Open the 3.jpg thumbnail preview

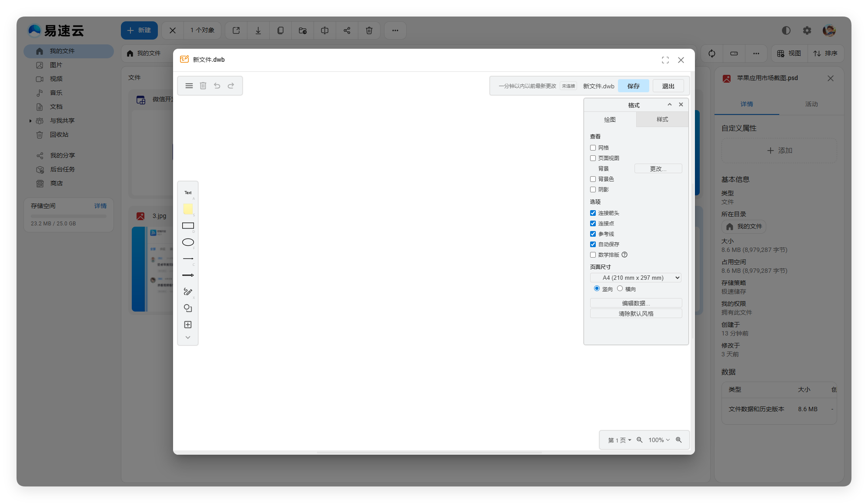[x=153, y=269]
